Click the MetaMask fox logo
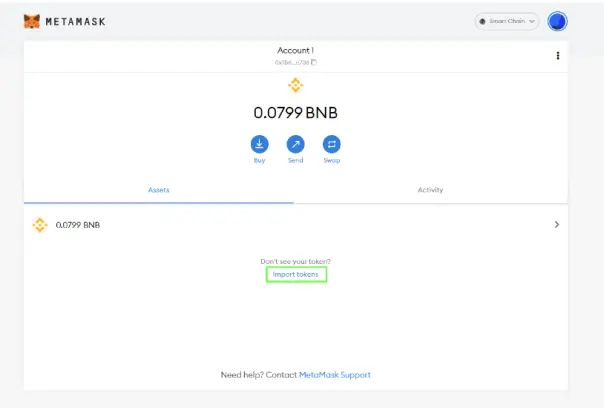The height and width of the screenshot is (411, 604). pos(32,22)
